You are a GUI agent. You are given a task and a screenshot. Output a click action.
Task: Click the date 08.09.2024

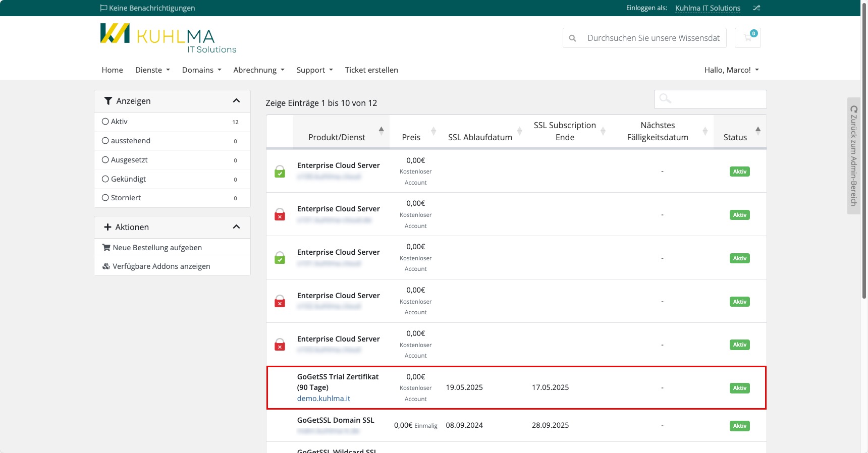click(464, 425)
